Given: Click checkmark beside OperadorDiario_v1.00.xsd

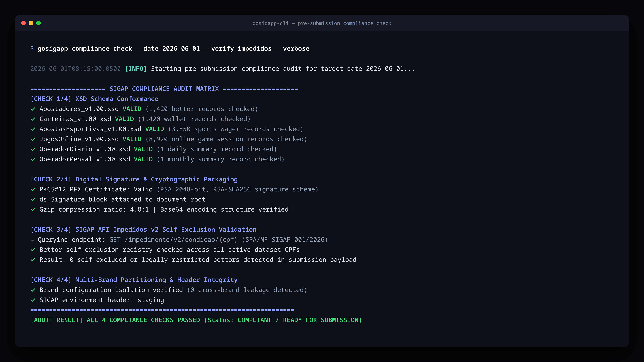Looking at the screenshot, I should pos(33,149).
